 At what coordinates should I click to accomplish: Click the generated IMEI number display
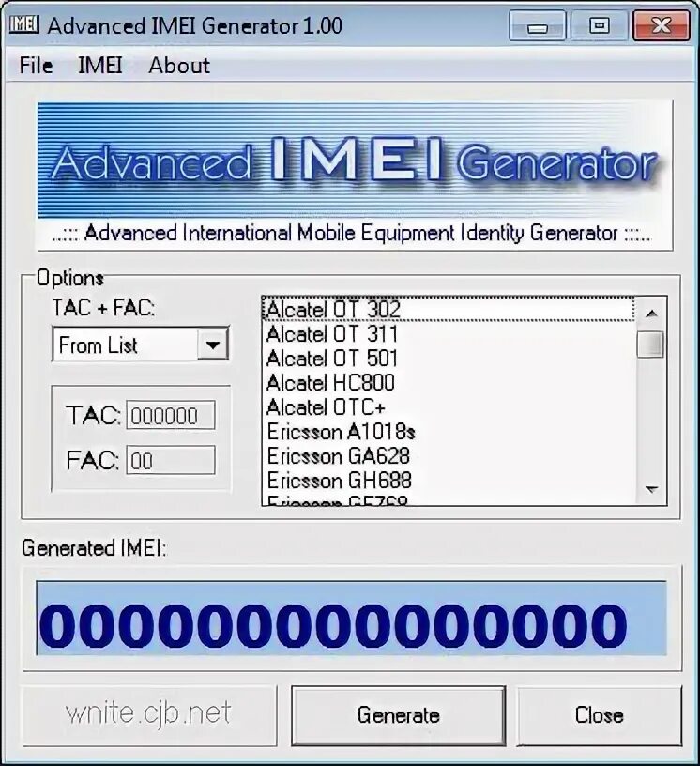[351, 618]
